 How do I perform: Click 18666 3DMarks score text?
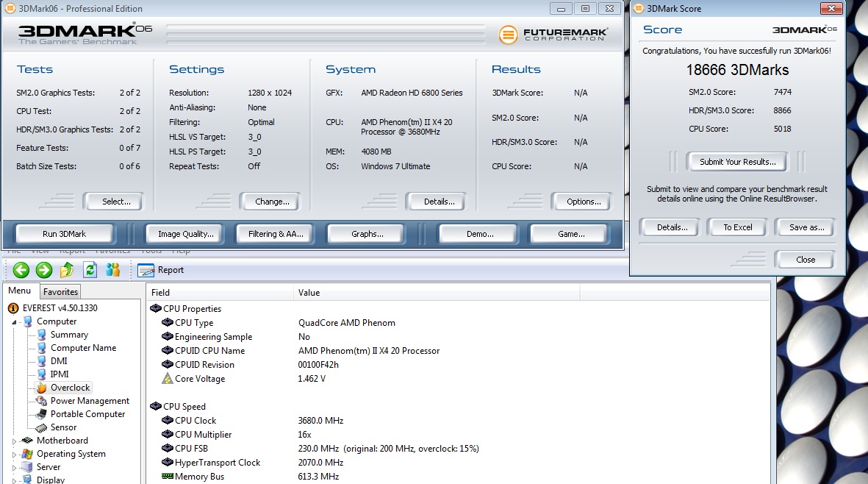point(737,70)
